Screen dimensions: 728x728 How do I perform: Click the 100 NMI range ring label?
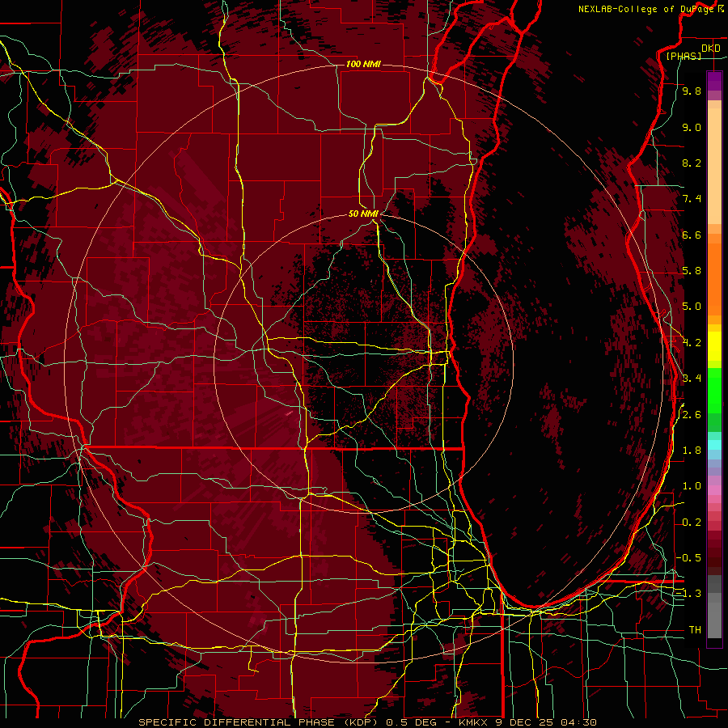tap(363, 64)
